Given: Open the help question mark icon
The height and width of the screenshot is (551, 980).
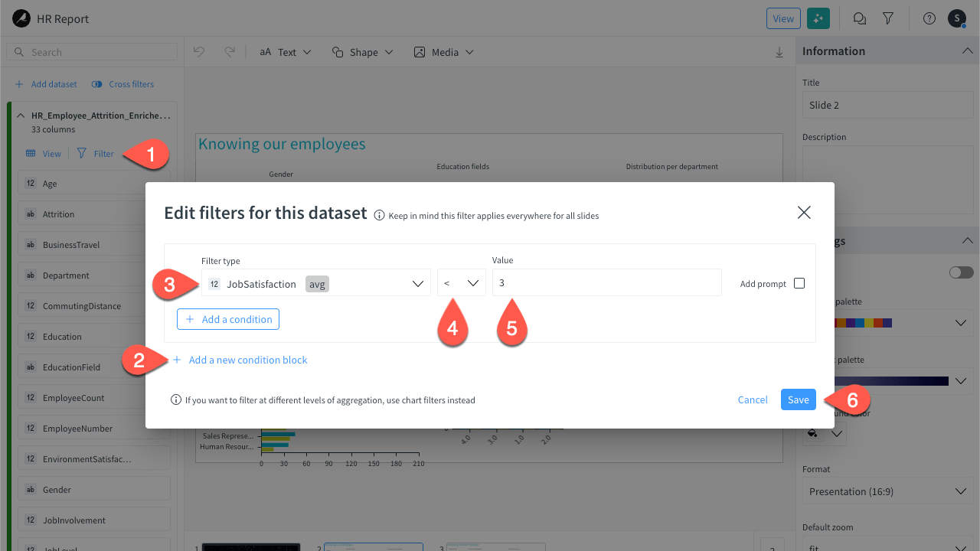Looking at the screenshot, I should tap(929, 18).
